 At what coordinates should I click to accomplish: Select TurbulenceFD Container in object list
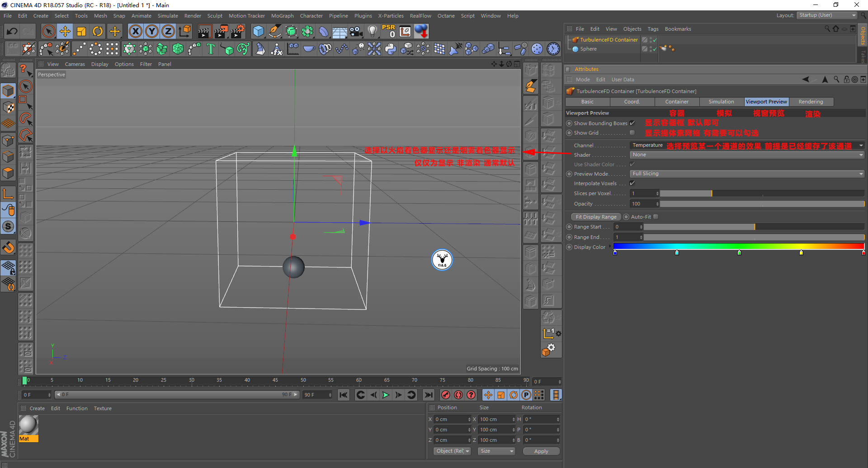(x=609, y=40)
